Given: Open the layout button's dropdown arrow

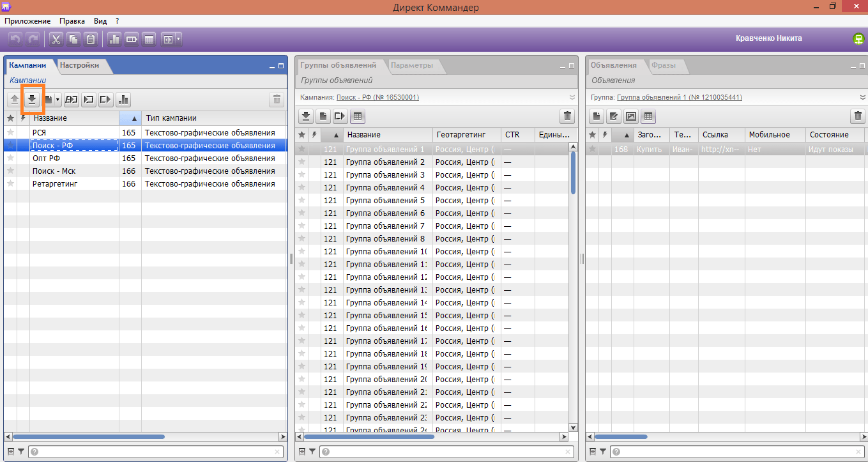Looking at the screenshot, I should pos(179,40).
